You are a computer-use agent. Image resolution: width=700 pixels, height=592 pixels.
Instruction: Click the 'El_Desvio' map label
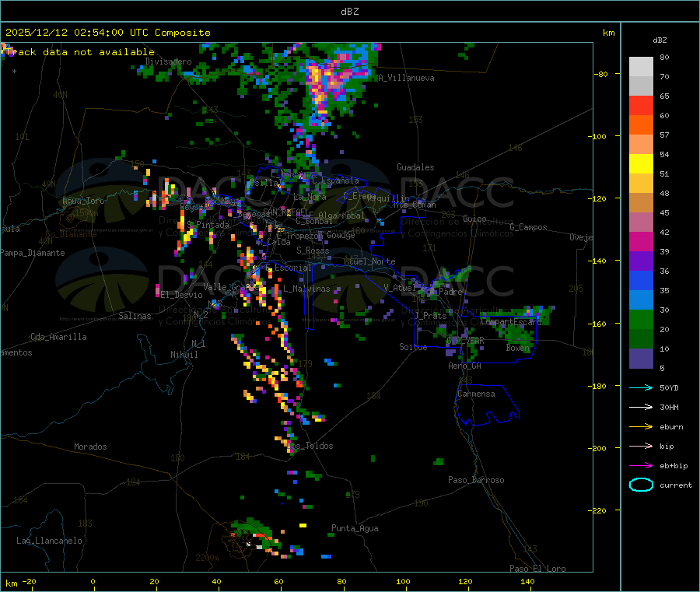[x=181, y=295]
